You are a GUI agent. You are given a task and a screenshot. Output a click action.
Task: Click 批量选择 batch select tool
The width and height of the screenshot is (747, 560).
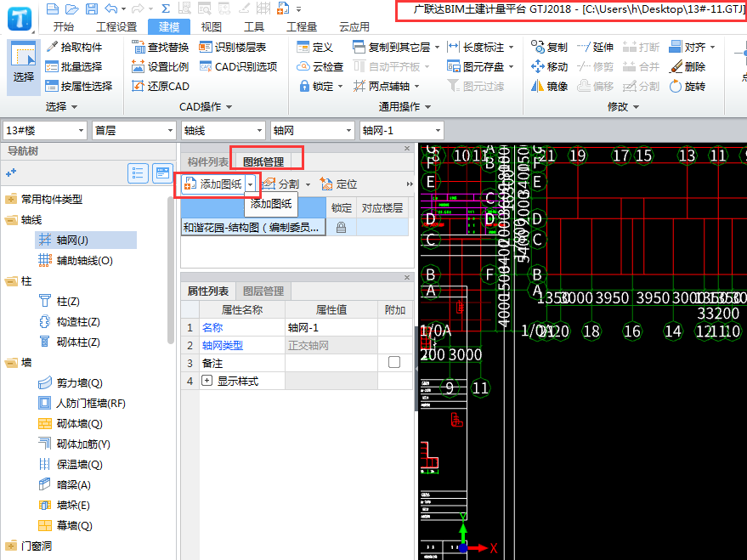point(74,66)
